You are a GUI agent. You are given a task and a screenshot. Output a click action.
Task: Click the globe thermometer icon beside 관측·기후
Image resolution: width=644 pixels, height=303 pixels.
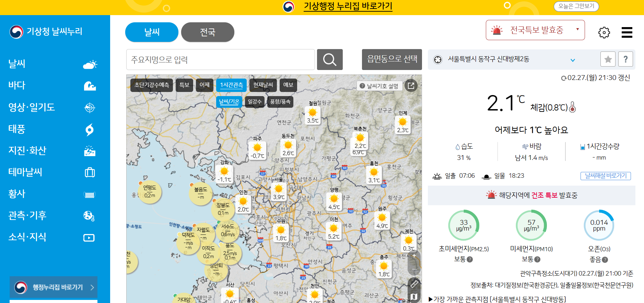pos(89,216)
